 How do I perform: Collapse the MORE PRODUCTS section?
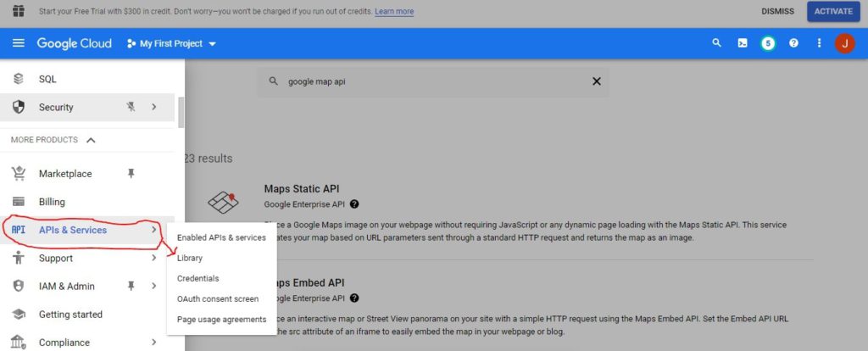click(92, 140)
